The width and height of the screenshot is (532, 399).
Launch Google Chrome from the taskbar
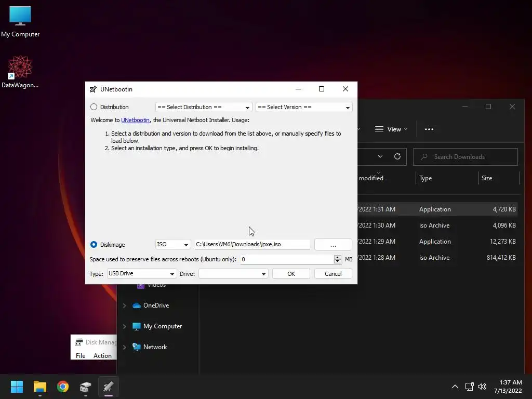tap(63, 387)
